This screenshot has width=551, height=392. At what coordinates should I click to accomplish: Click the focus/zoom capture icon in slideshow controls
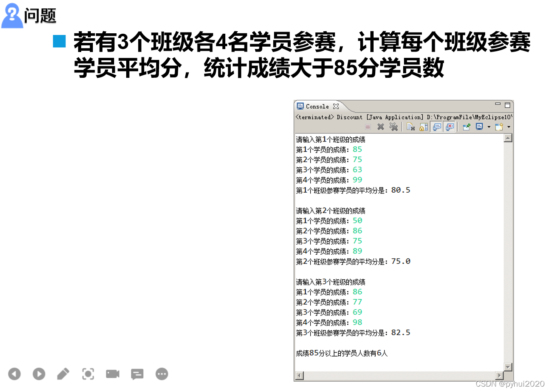(x=88, y=374)
